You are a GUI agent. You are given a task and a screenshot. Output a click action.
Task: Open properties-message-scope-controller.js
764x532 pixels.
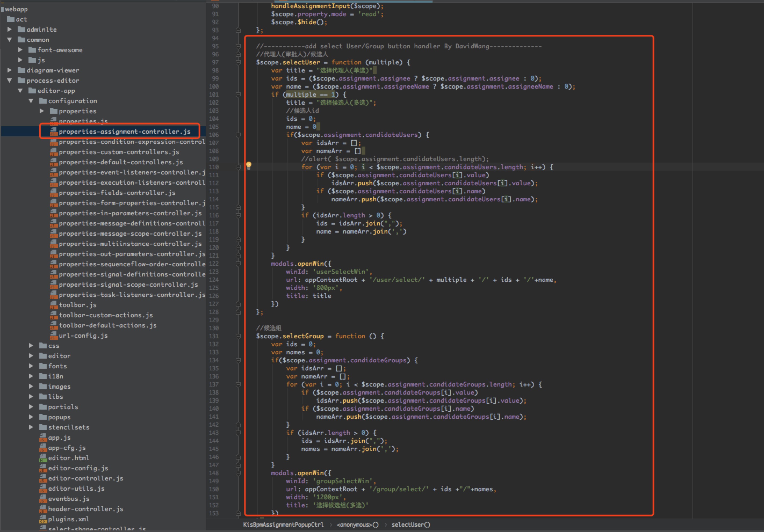131,234
